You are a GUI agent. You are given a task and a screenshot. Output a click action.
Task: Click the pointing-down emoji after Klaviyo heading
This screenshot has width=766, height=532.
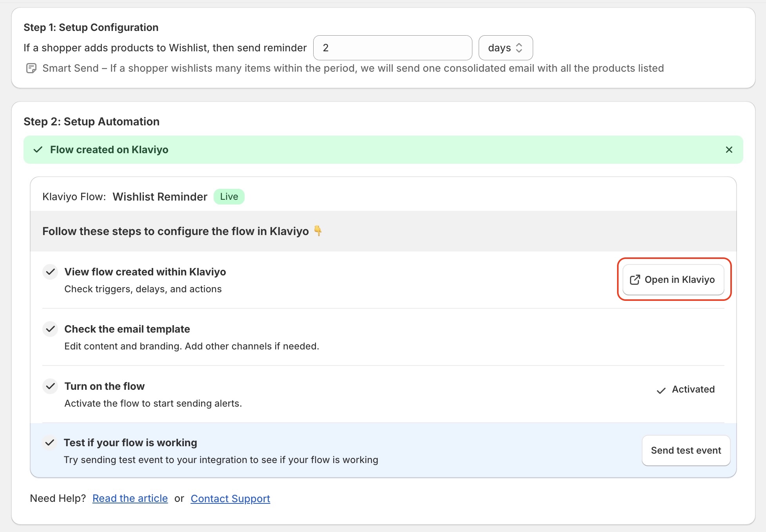(x=318, y=231)
